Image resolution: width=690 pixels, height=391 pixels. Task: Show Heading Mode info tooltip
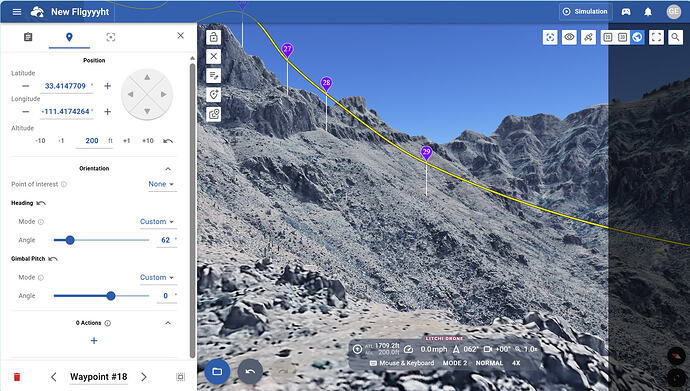click(x=41, y=222)
